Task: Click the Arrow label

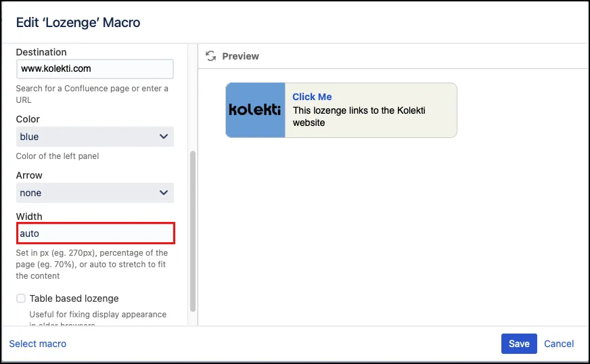Action: (x=29, y=175)
